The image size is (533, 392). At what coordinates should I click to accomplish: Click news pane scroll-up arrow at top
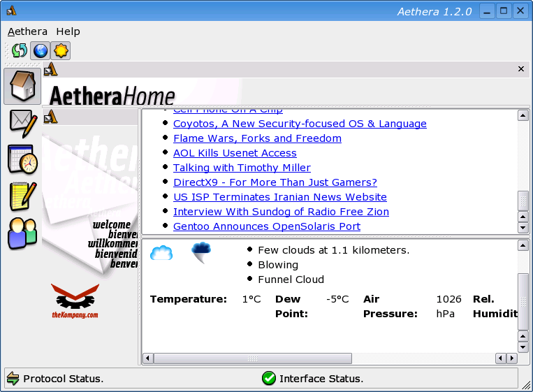pyautogui.click(x=523, y=115)
